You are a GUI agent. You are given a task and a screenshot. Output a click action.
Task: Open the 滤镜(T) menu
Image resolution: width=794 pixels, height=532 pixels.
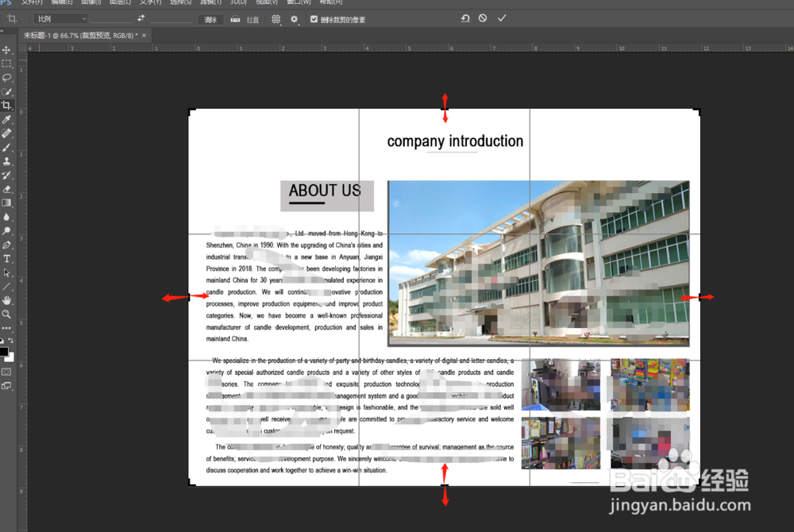(210, 2)
